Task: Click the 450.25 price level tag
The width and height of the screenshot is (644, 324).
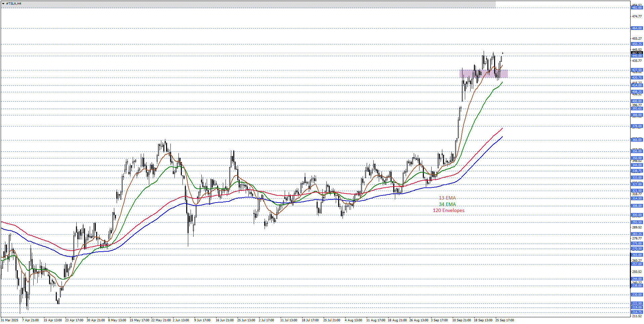Action: point(637,44)
